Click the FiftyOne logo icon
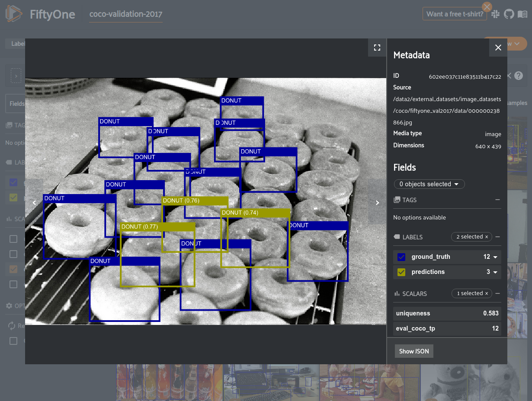 point(14,14)
